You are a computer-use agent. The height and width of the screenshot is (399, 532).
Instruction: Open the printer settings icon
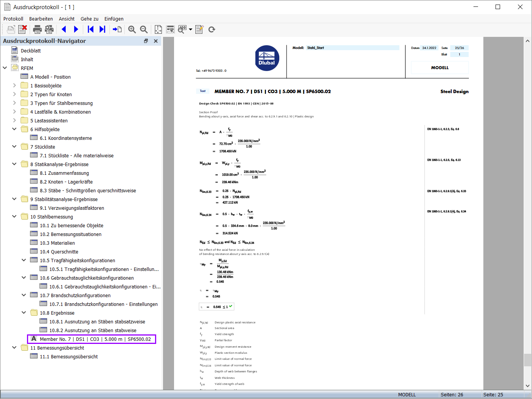[49, 29]
